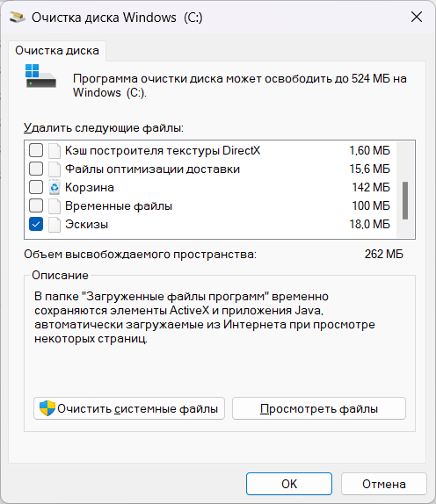Viewport: 436px width, 504px height.
Task: Click the Disk Cleanup title bar icon
Action: (x=18, y=17)
